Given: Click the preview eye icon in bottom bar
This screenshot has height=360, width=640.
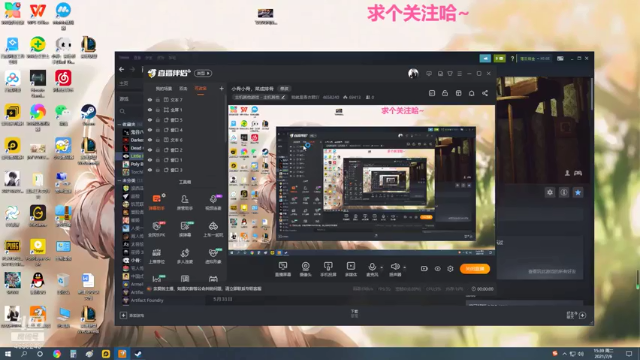Looking at the screenshot, I should tap(437, 269).
